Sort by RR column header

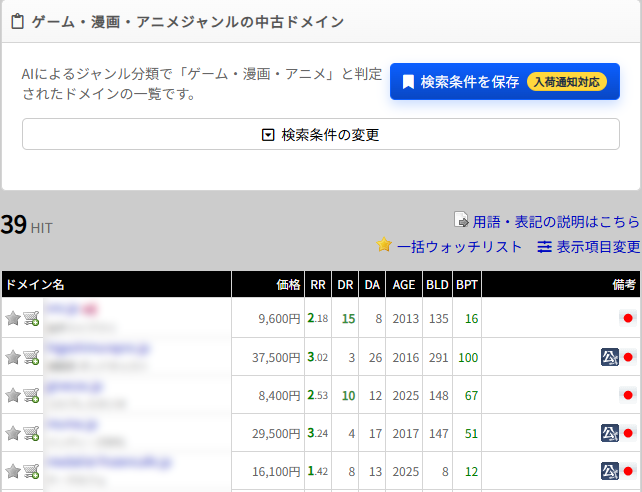coord(318,284)
